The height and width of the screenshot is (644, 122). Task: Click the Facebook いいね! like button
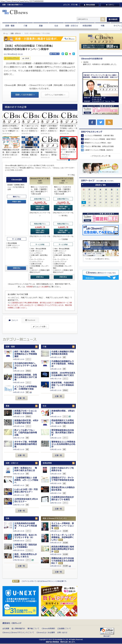tap(55, 54)
